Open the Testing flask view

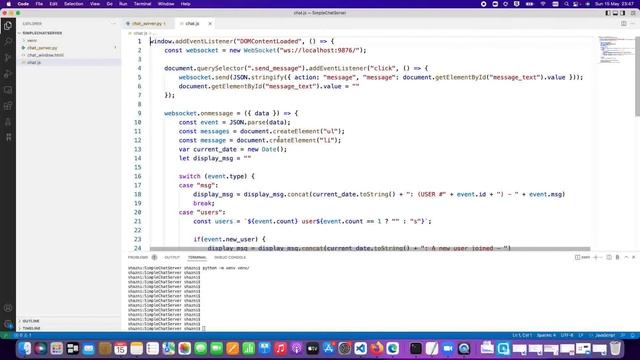(x=8, y=122)
